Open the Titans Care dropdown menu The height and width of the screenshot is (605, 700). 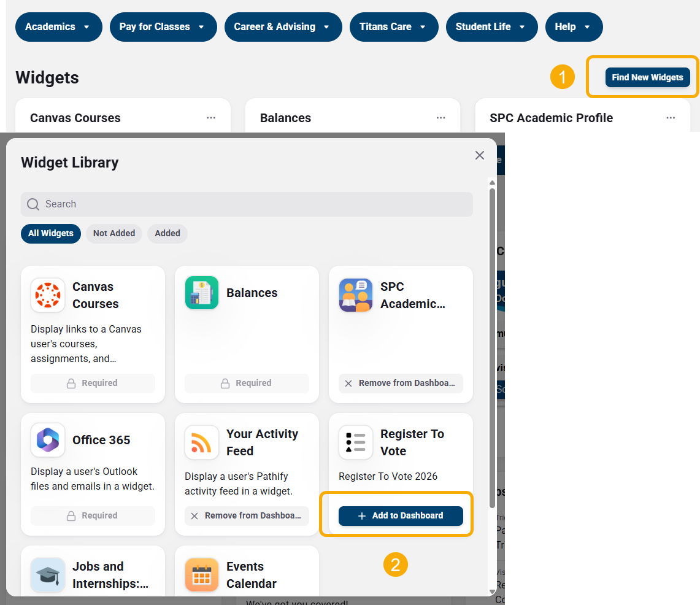tap(394, 27)
